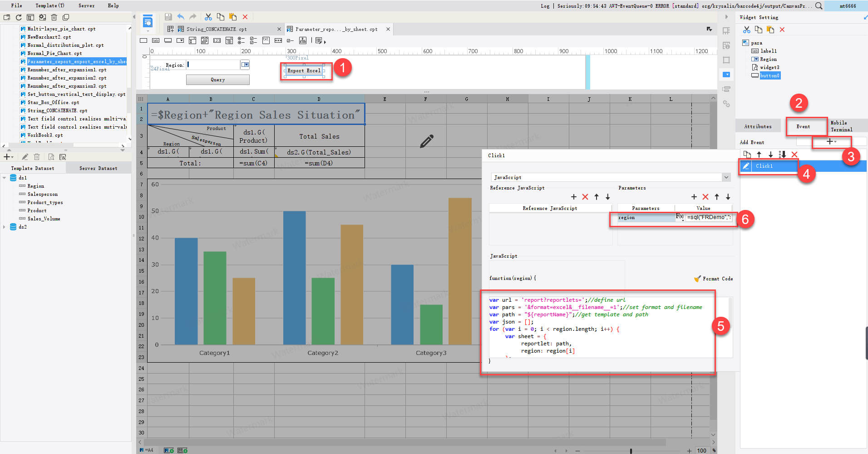Click the Query button
Viewport: 868px width, 454px height.
pyautogui.click(x=217, y=80)
